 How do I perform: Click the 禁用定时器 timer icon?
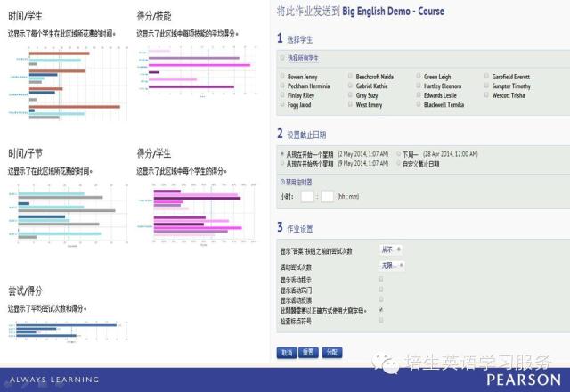(282, 181)
